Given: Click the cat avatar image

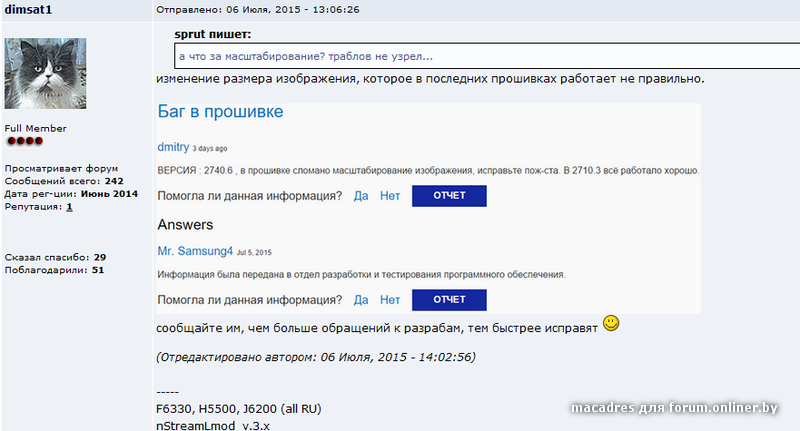Looking at the screenshot, I should tap(45, 73).
